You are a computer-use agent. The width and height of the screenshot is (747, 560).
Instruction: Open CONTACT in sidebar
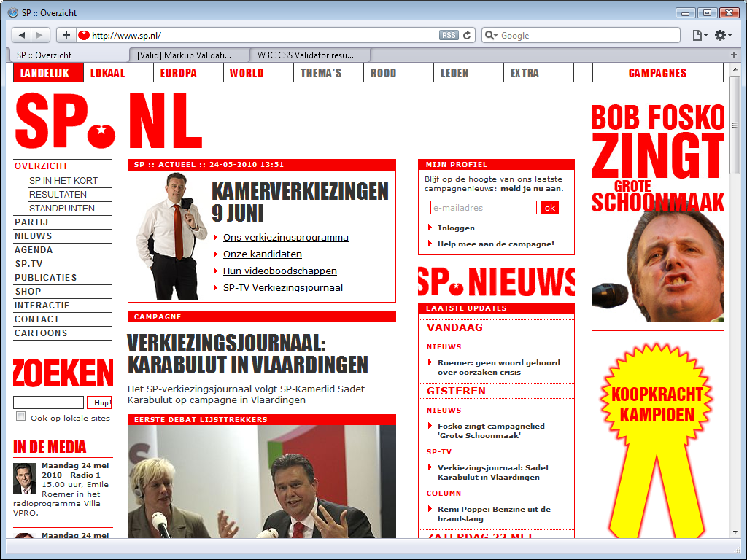click(36, 319)
